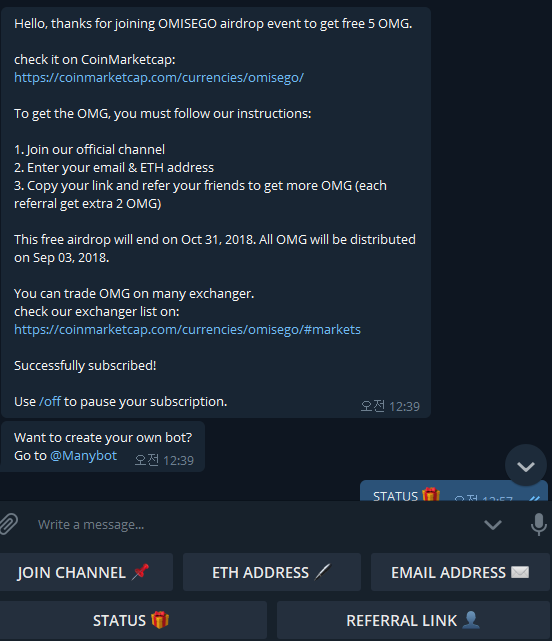The image size is (552, 641).
Task: Click the pushpin icon on JOIN CHANNEL
Action: (140, 572)
